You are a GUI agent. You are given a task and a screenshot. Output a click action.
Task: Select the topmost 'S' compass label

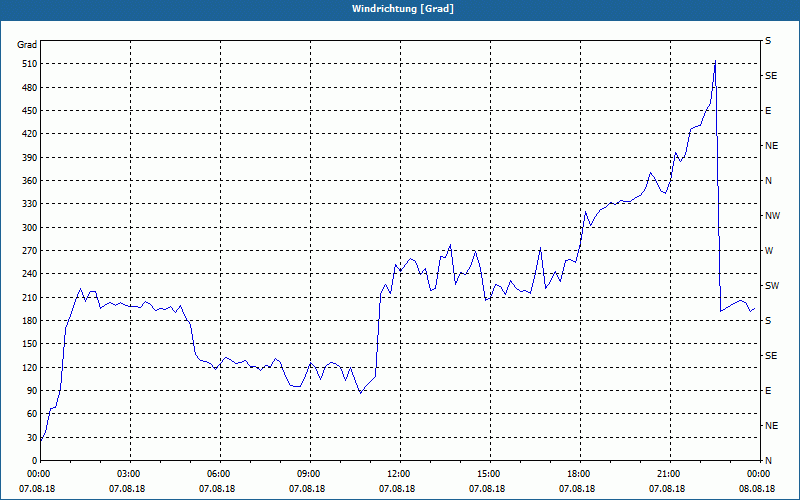coord(768,41)
